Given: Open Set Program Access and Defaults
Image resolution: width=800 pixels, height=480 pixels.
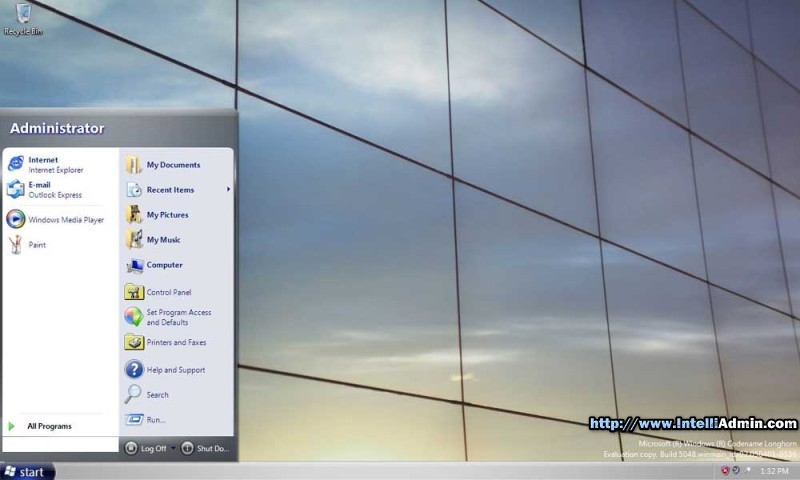Looking at the screenshot, I should [177, 317].
